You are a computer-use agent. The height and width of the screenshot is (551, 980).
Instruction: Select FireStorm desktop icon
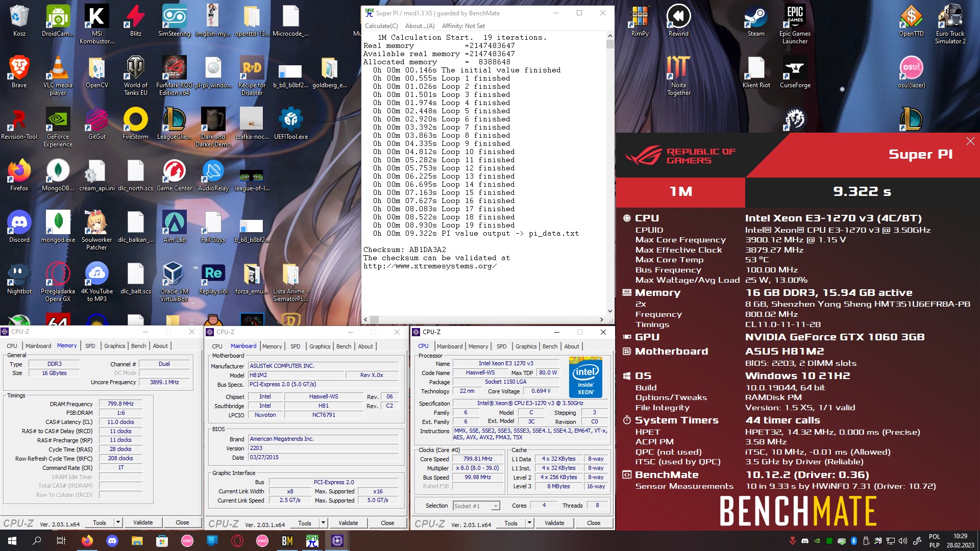135,123
